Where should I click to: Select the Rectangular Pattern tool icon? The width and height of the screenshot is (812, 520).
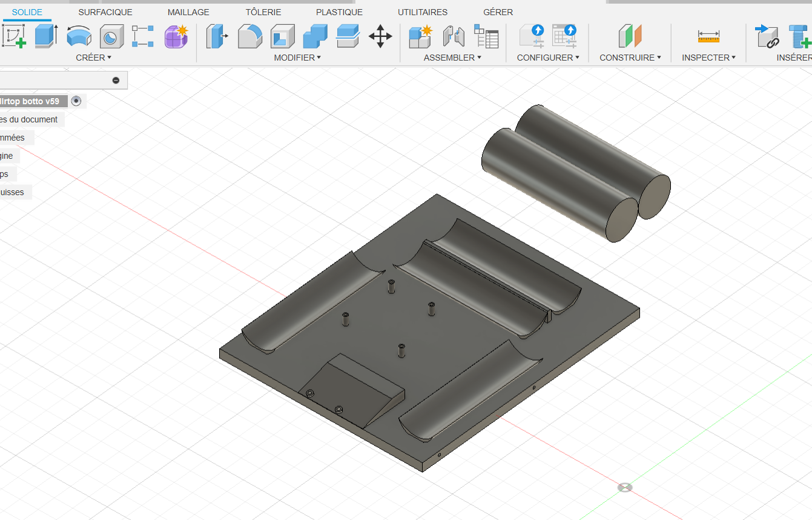pos(143,36)
